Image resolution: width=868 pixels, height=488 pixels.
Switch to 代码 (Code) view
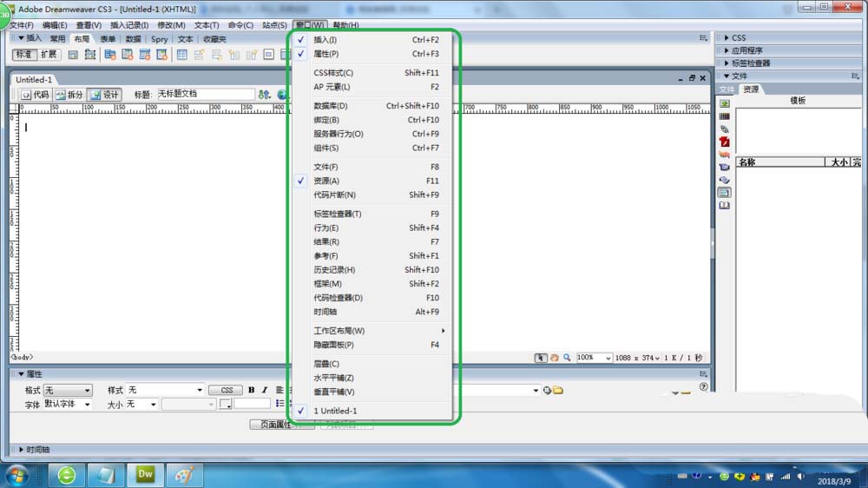tap(35, 95)
